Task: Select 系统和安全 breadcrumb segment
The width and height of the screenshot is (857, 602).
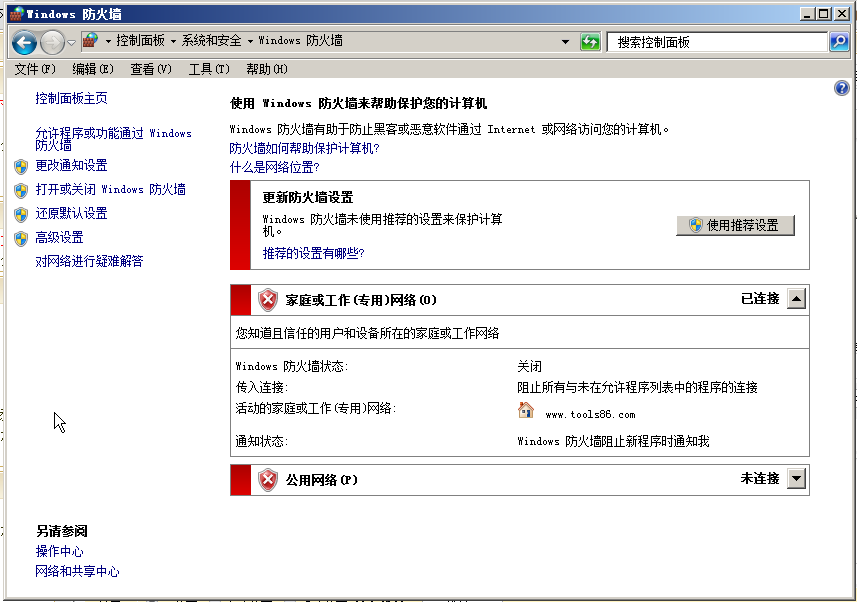Action: [x=211, y=40]
